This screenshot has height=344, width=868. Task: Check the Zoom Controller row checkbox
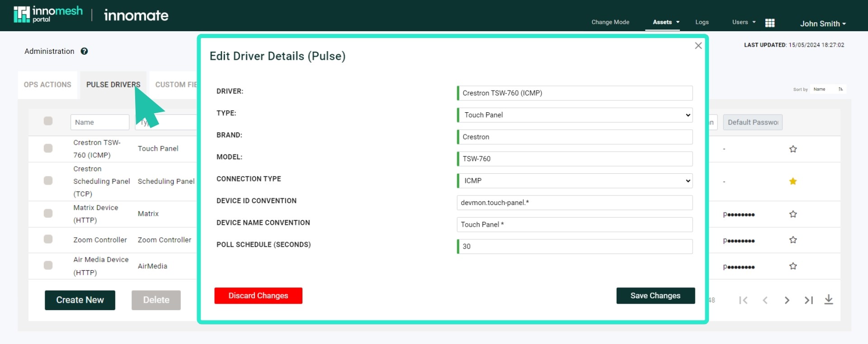coord(48,239)
